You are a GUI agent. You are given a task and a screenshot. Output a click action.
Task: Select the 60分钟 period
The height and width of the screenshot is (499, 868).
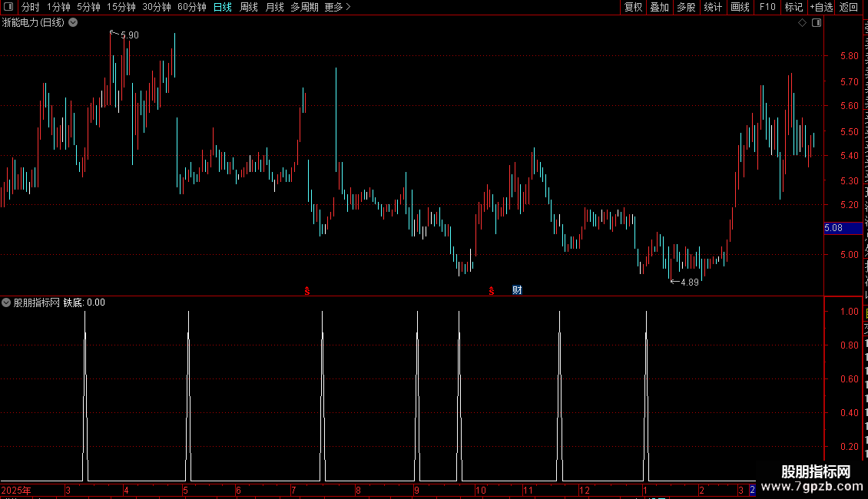point(192,7)
